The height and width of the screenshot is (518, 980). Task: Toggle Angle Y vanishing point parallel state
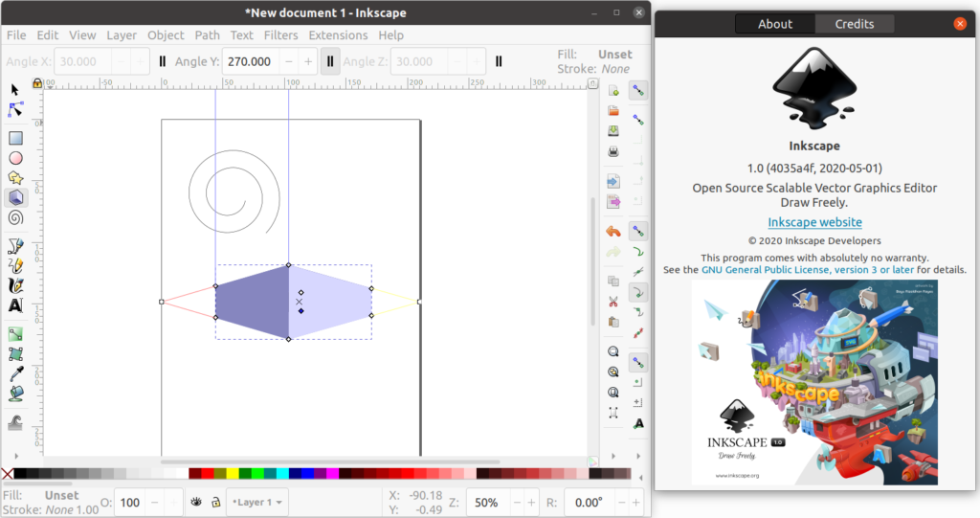pyautogui.click(x=330, y=61)
